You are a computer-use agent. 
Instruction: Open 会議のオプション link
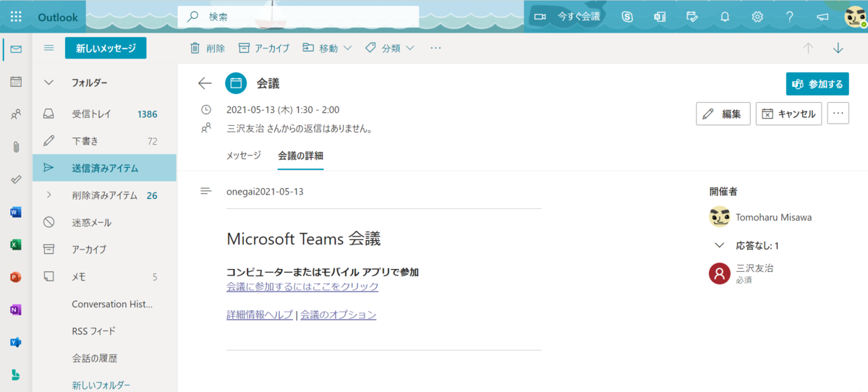(339, 315)
